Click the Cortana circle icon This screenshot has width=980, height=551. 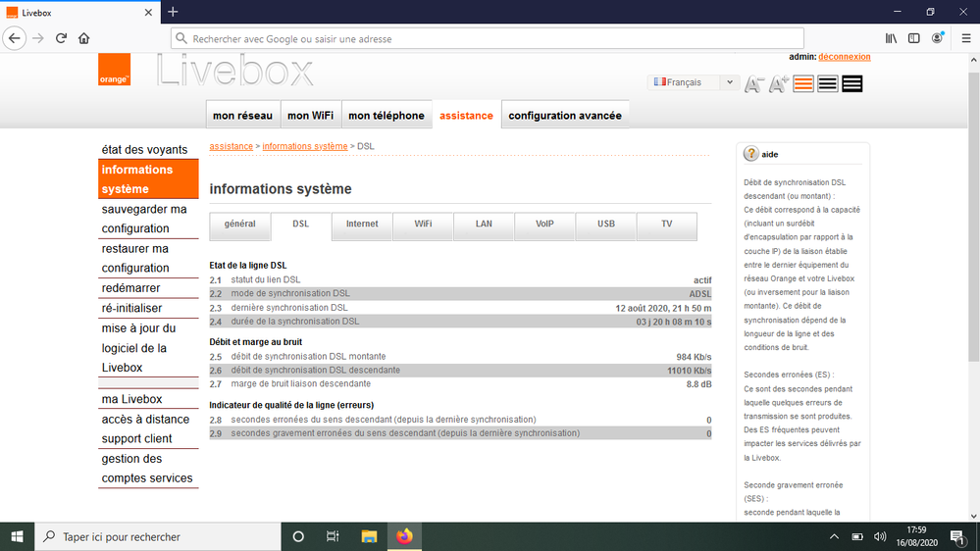(298, 536)
